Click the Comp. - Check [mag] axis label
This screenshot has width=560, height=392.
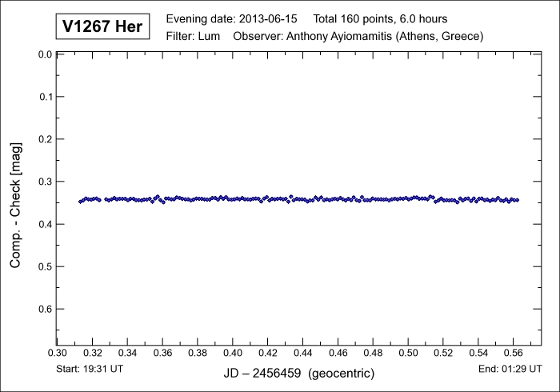tap(15, 204)
